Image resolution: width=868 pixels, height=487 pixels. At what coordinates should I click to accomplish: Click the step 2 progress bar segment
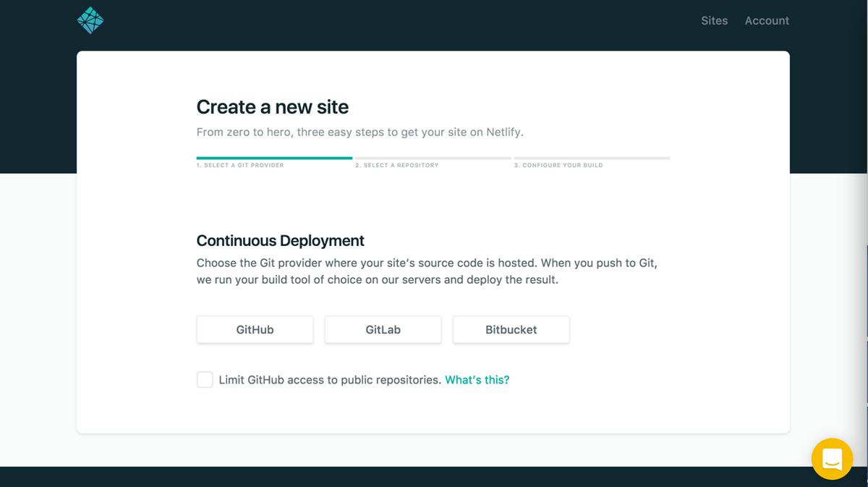pos(433,157)
